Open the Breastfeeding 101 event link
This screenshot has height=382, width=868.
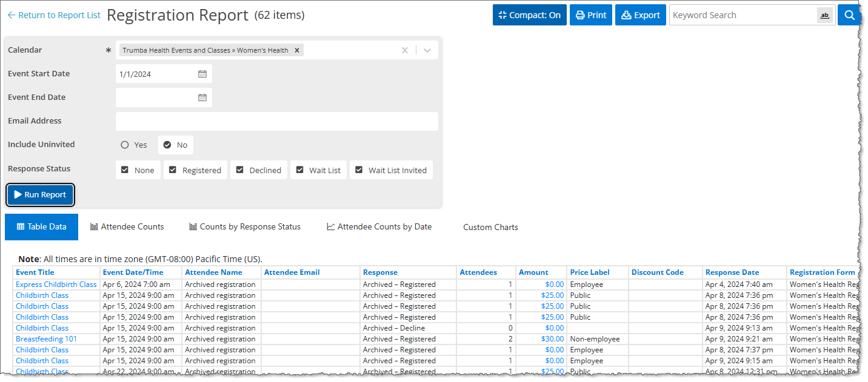pyautogui.click(x=47, y=339)
